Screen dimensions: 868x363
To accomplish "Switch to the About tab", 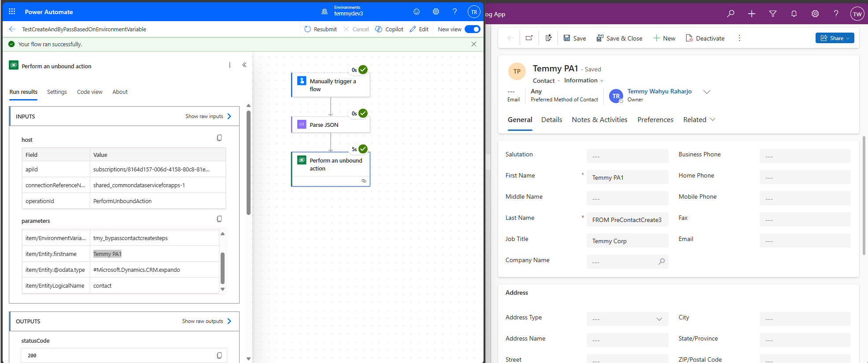I will (120, 92).
